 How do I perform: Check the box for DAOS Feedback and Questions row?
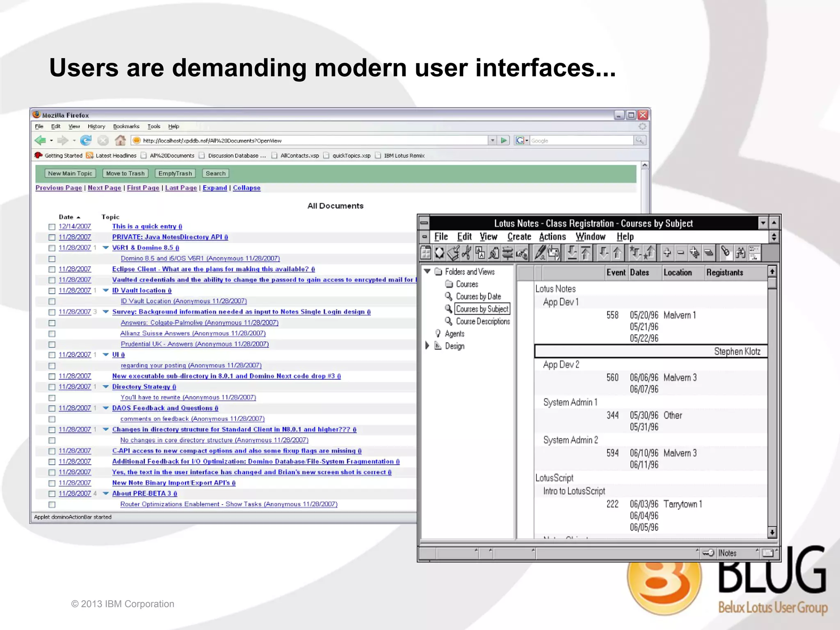[x=52, y=408]
